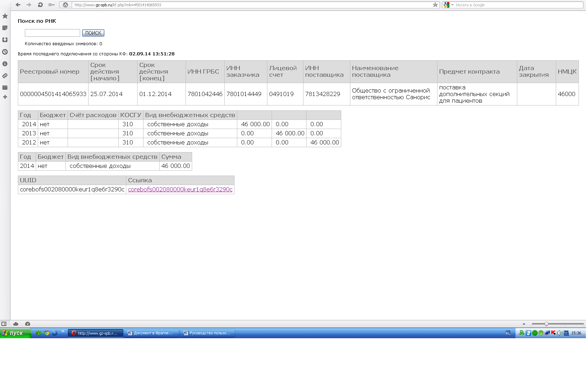Add a new panel with the plus icon
The image size is (588, 368).
[x=5, y=97]
